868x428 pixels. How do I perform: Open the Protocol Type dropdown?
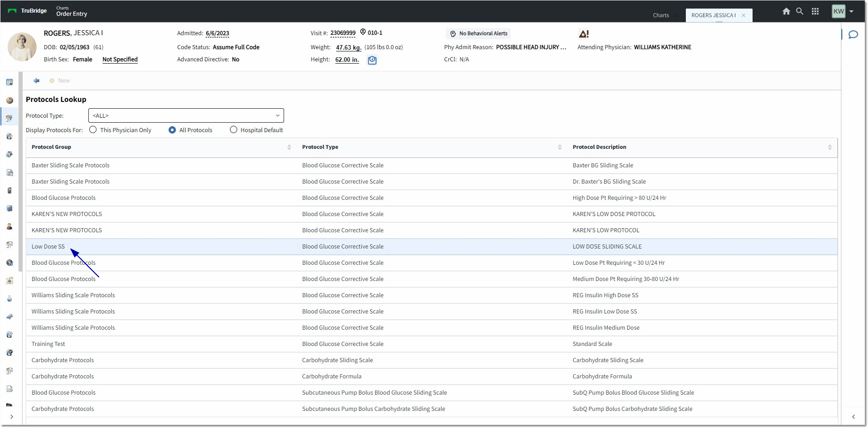coord(186,115)
